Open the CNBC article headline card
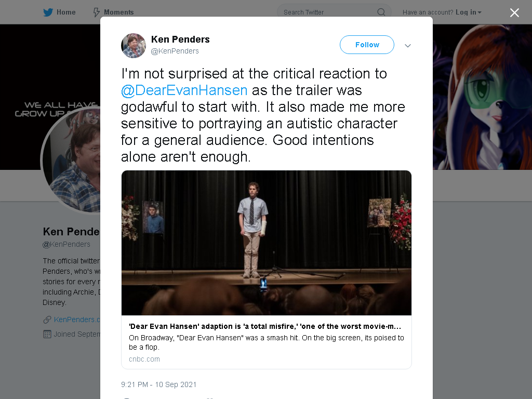Viewport: 532px width, 399px height. 267,342
